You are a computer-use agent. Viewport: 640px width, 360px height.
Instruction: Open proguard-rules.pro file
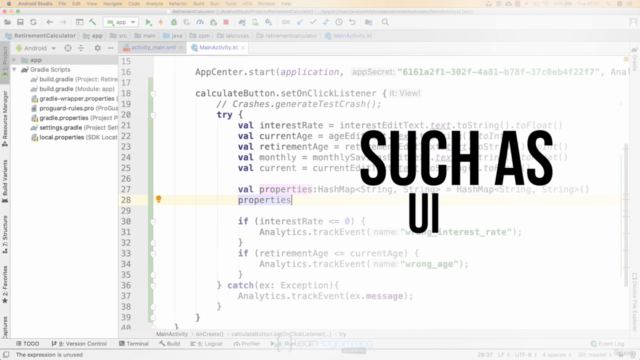tap(74, 108)
